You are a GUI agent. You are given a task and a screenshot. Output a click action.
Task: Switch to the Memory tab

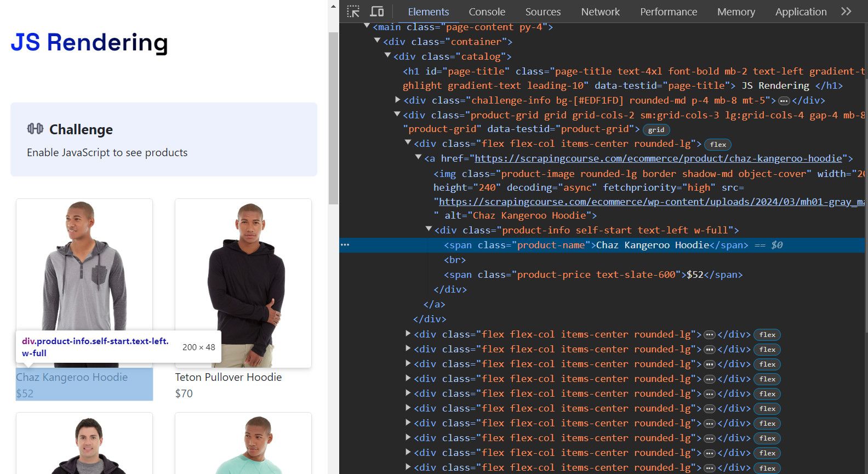[736, 12]
